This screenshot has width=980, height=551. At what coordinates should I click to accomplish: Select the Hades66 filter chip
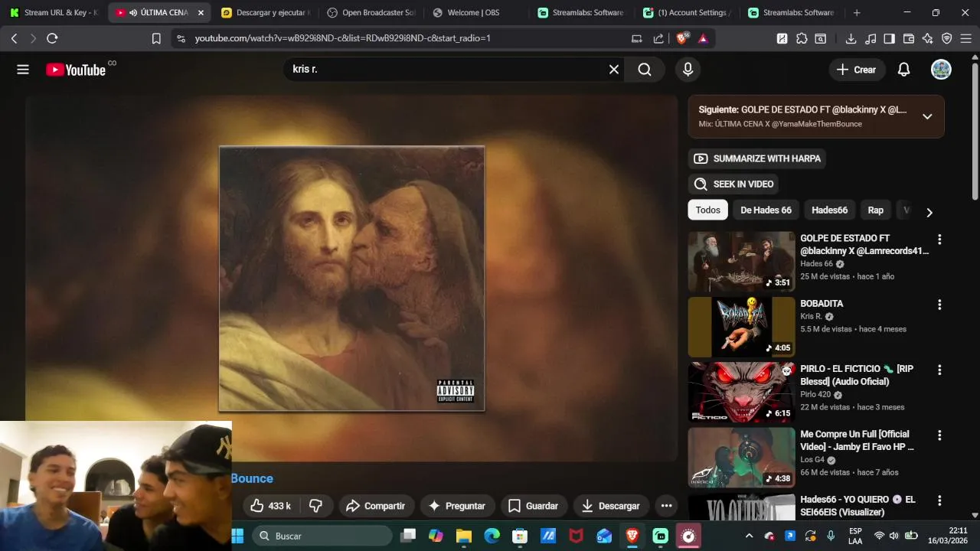829,210
